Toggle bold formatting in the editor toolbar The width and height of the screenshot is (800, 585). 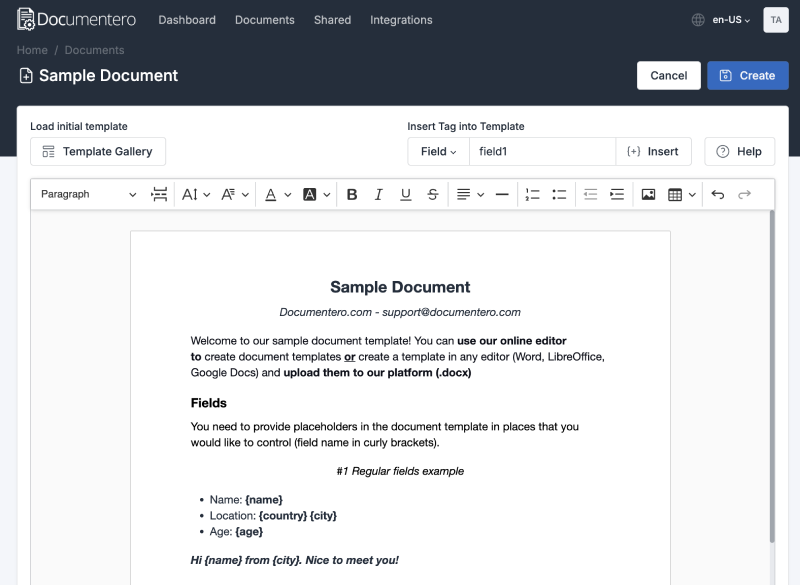click(x=351, y=194)
